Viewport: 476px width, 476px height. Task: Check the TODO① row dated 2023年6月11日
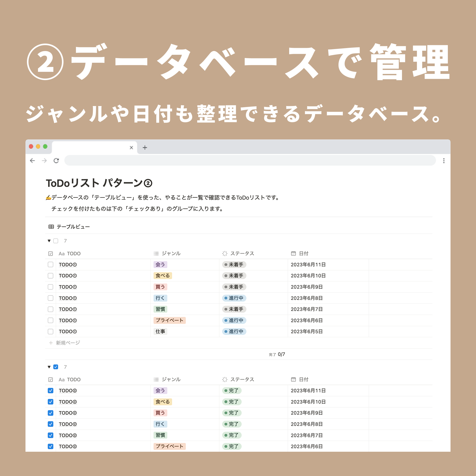point(50,265)
